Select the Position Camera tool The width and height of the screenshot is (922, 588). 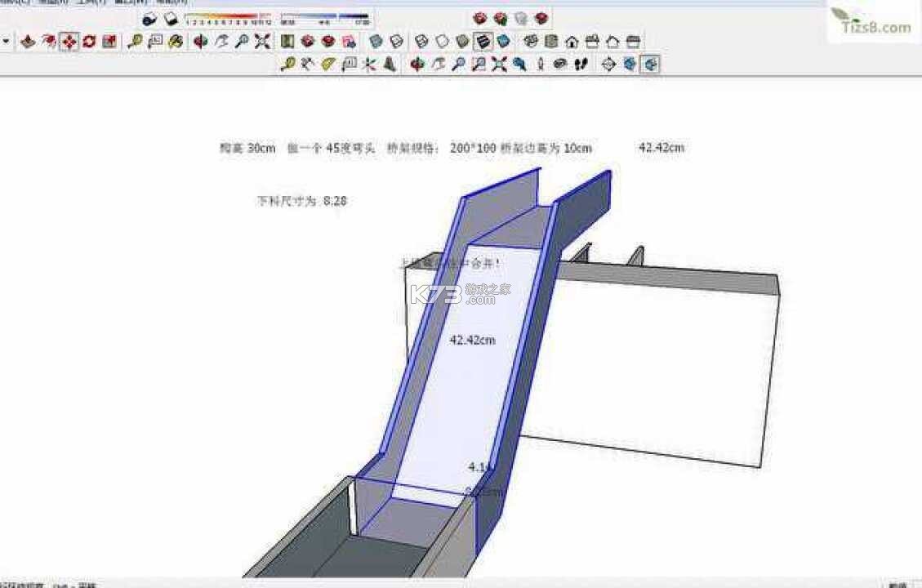pos(541,64)
